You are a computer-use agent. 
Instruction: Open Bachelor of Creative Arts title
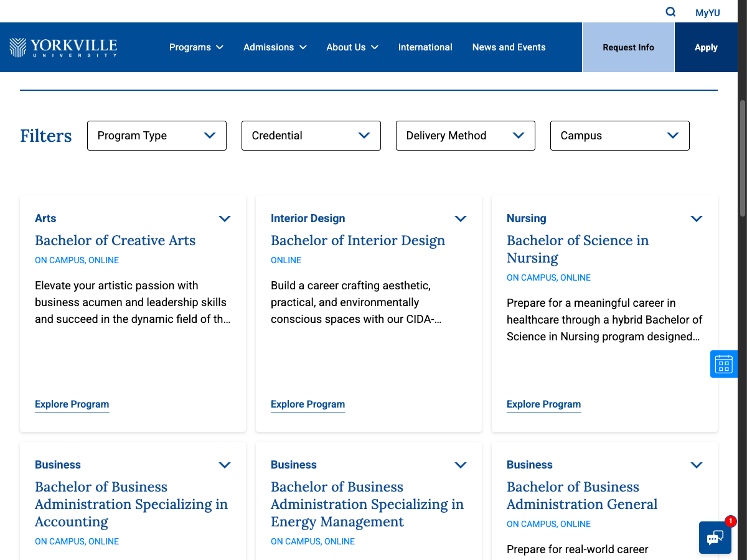pos(115,240)
